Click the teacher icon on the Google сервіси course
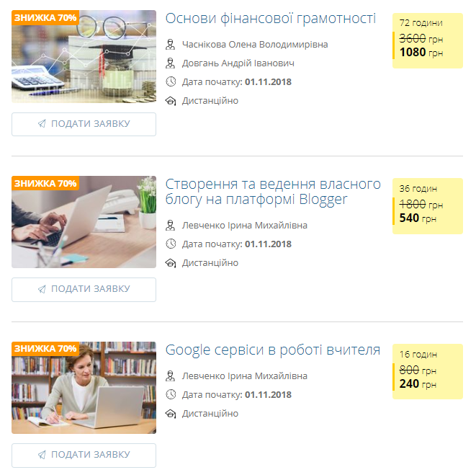This screenshot has height=475, width=476. [170, 376]
